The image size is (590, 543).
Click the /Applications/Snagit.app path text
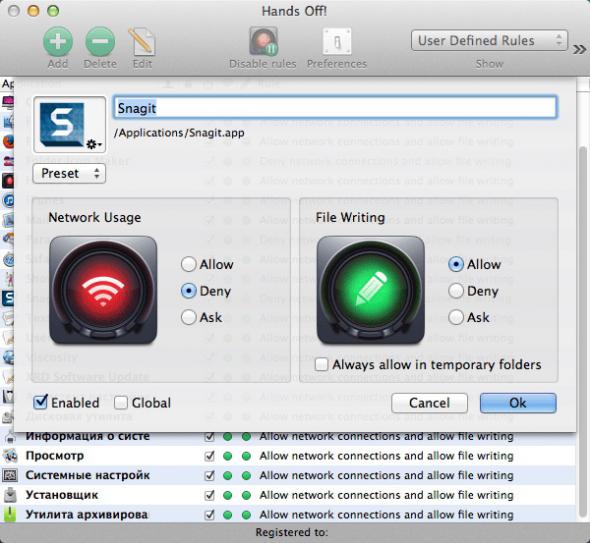click(179, 133)
